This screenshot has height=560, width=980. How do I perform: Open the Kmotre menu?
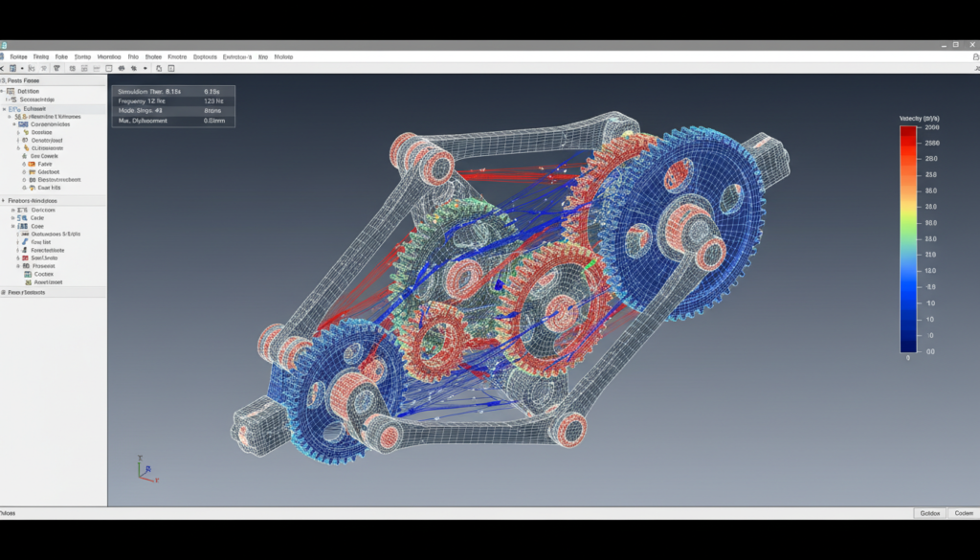tap(177, 56)
